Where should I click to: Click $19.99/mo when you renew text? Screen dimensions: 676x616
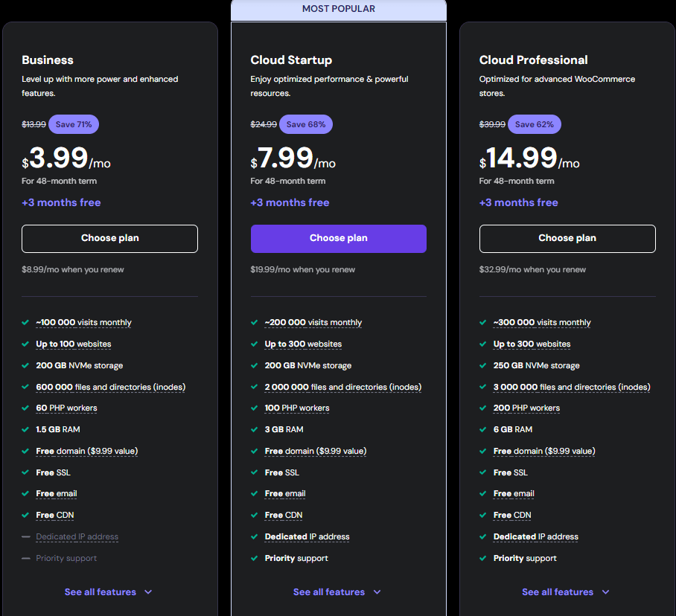[303, 269]
